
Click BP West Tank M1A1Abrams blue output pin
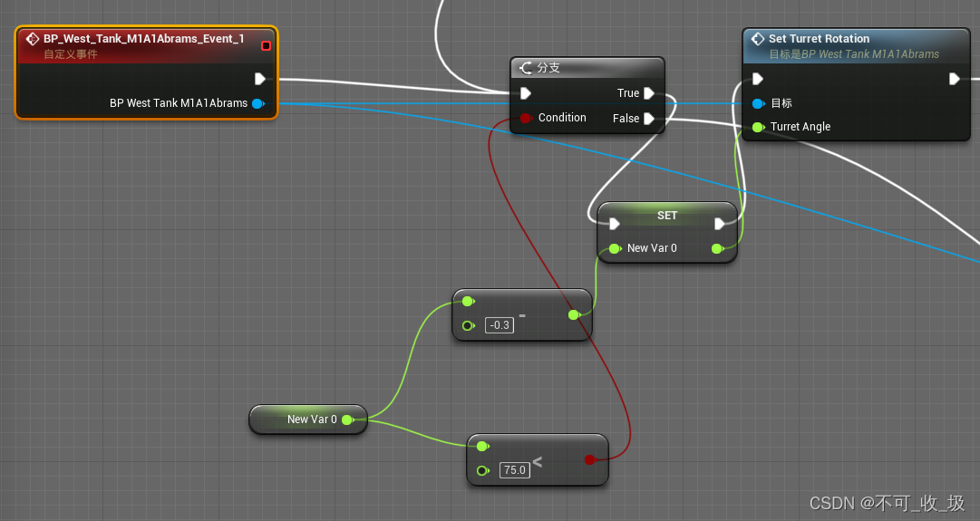point(257,103)
